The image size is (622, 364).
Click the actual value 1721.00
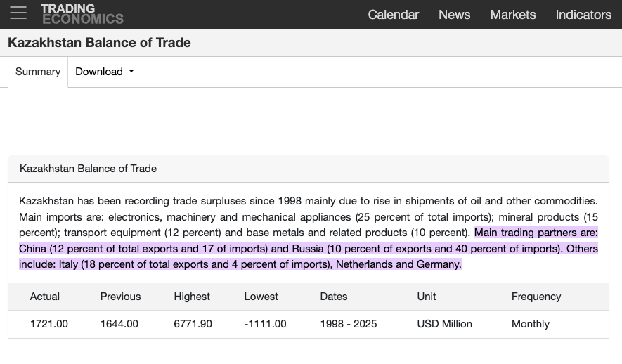[48, 324]
